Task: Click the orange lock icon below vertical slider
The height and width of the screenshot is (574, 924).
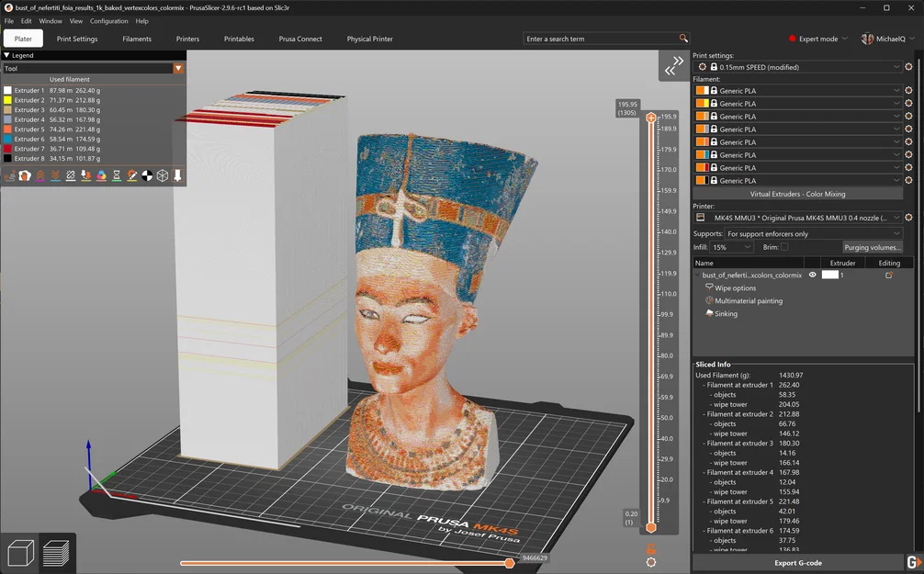Action: [x=650, y=548]
